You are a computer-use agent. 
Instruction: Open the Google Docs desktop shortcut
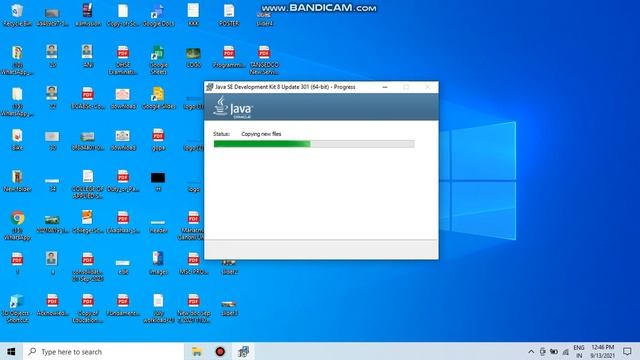(158, 15)
